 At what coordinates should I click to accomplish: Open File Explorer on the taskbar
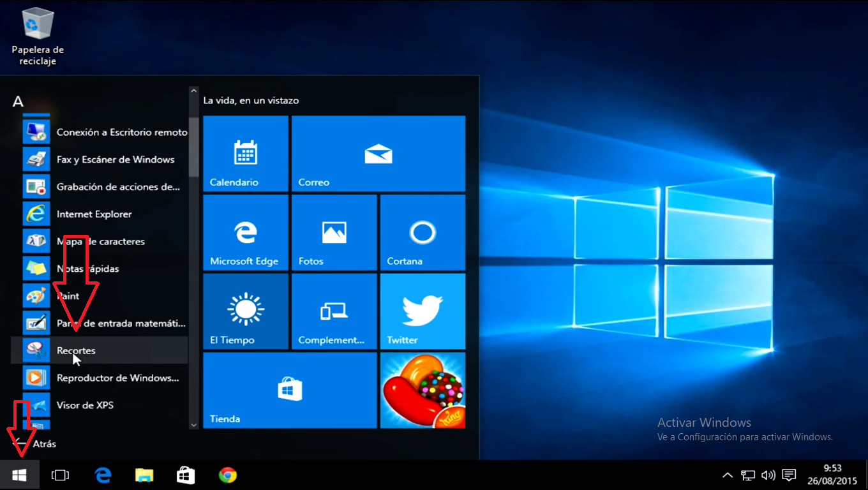[x=144, y=475]
